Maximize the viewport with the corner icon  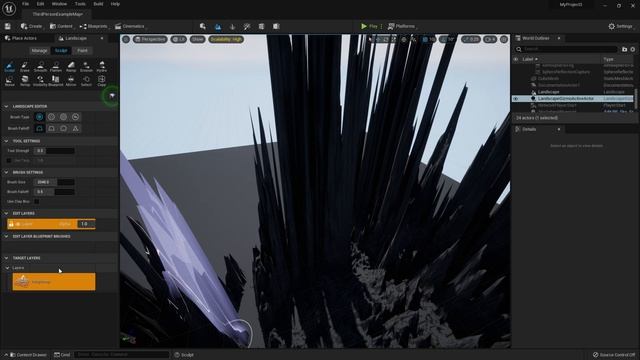tap(504, 39)
